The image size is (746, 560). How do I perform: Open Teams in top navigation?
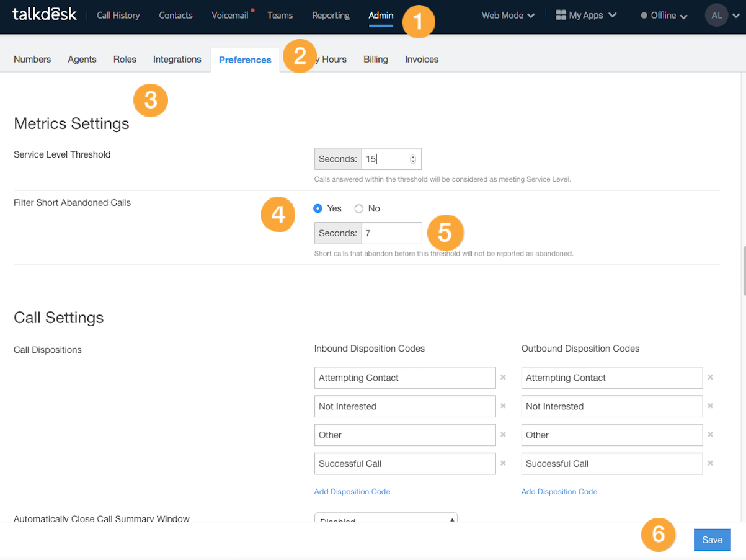point(280,16)
